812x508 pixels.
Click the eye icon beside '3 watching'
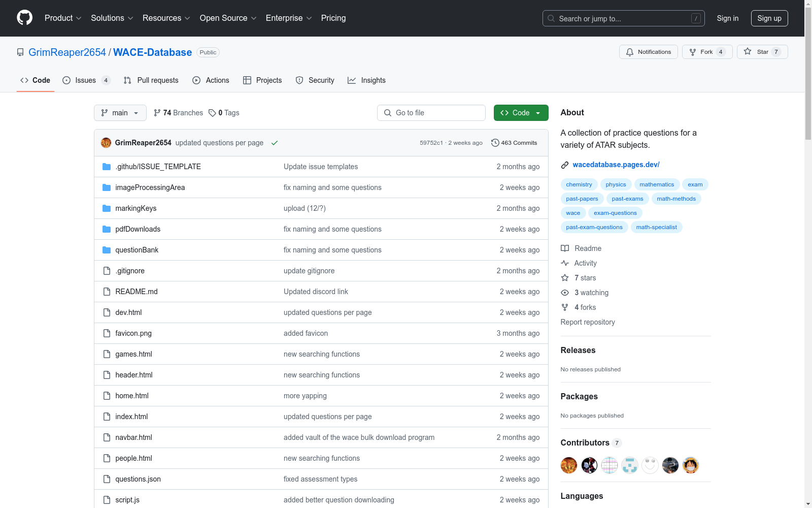(565, 293)
